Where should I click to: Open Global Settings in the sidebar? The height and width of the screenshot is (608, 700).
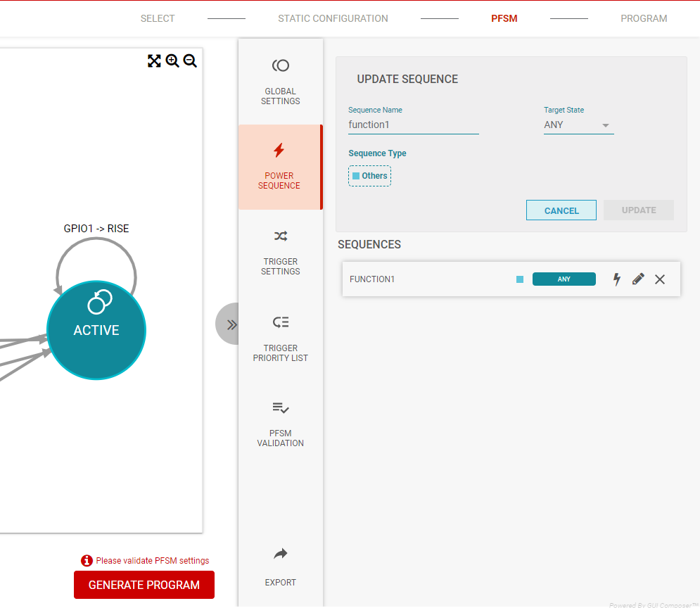click(280, 81)
